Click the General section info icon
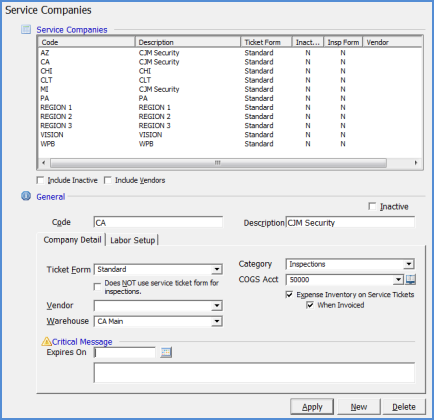Viewport: 434px width, 420px height. click(x=26, y=196)
